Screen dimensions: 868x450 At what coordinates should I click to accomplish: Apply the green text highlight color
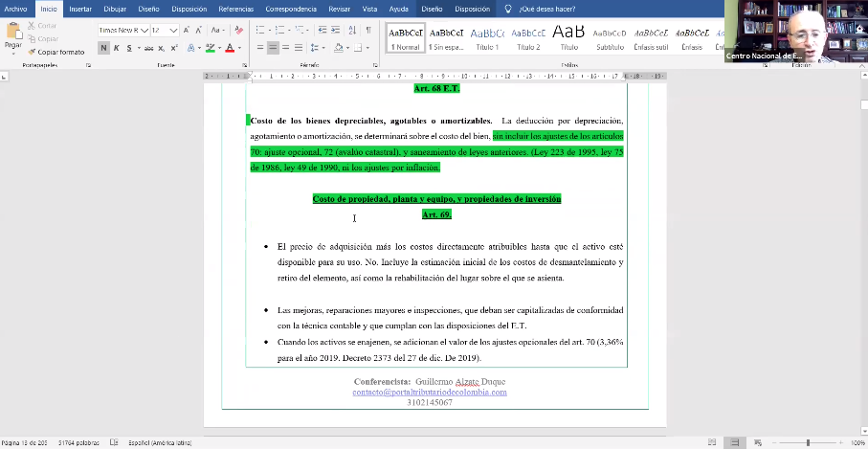pos(210,48)
